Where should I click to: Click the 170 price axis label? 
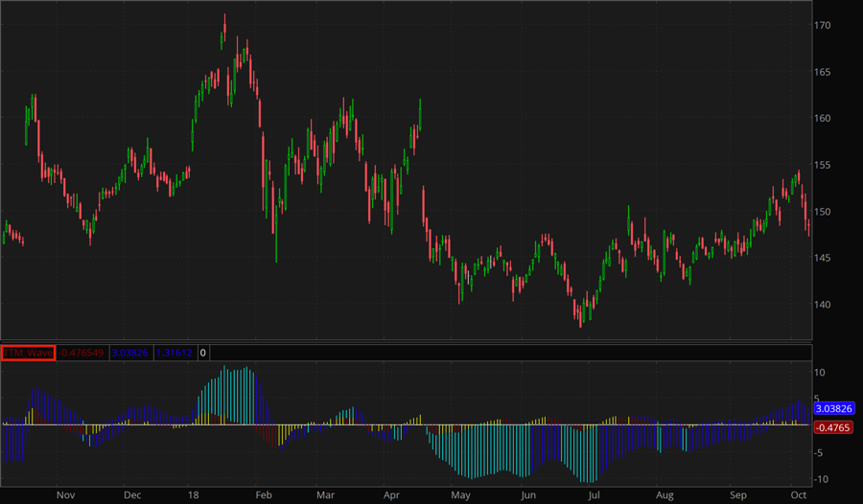(824, 26)
